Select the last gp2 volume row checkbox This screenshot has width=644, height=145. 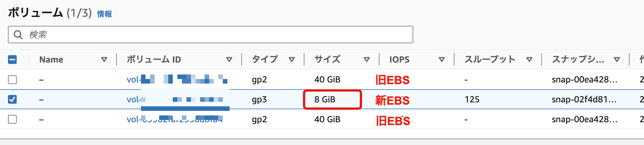(x=12, y=119)
